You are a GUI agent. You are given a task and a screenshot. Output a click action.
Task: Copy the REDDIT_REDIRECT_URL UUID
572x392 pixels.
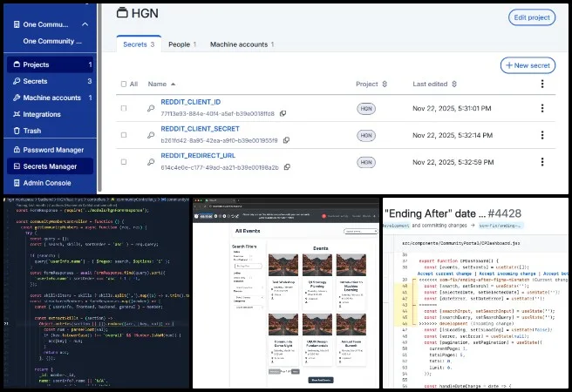(287, 167)
